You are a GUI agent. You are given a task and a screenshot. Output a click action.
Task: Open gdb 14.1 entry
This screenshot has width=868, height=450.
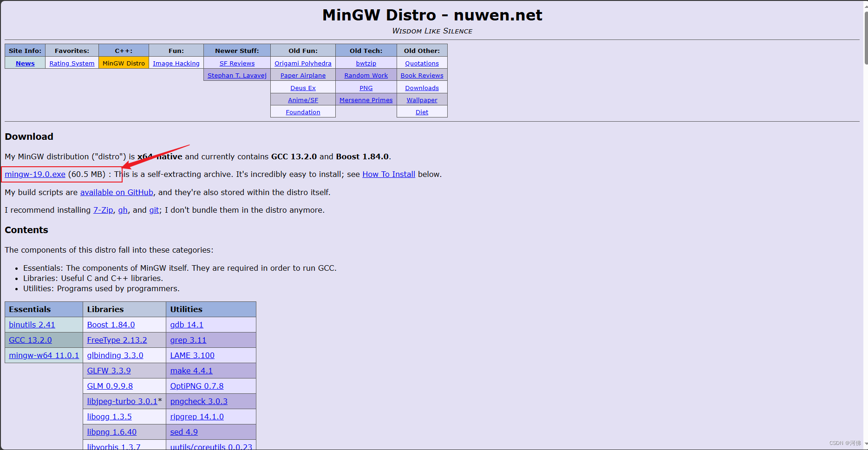pyautogui.click(x=187, y=325)
